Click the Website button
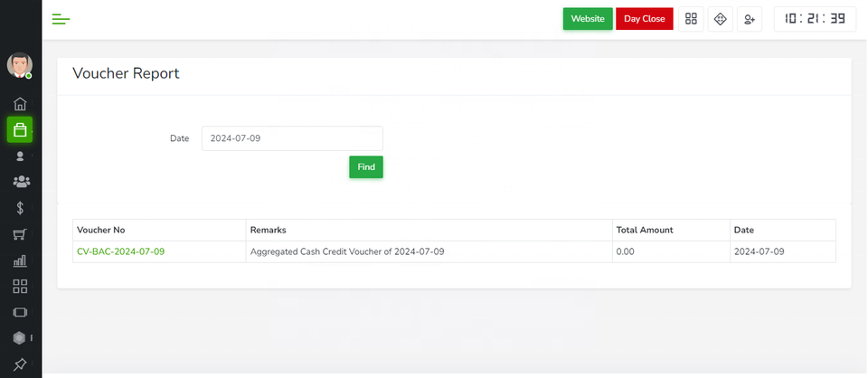The image size is (868, 378). click(588, 18)
